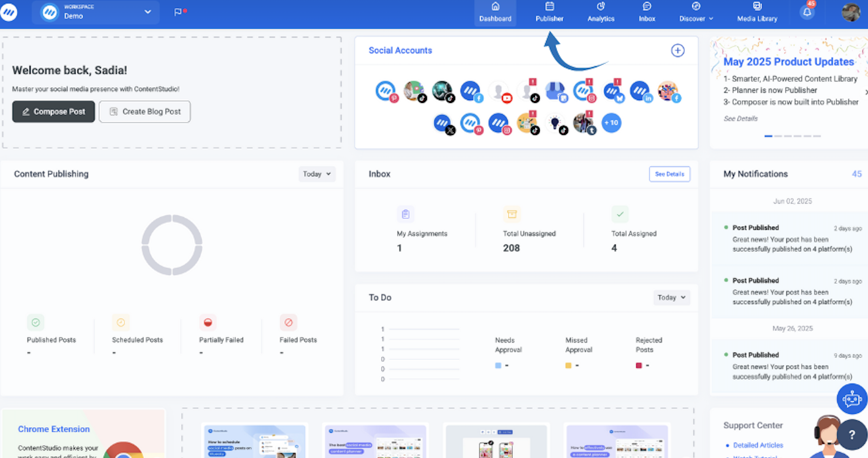Add a social account with plus icon
Screen dimensions: 868x458
click(x=678, y=50)
